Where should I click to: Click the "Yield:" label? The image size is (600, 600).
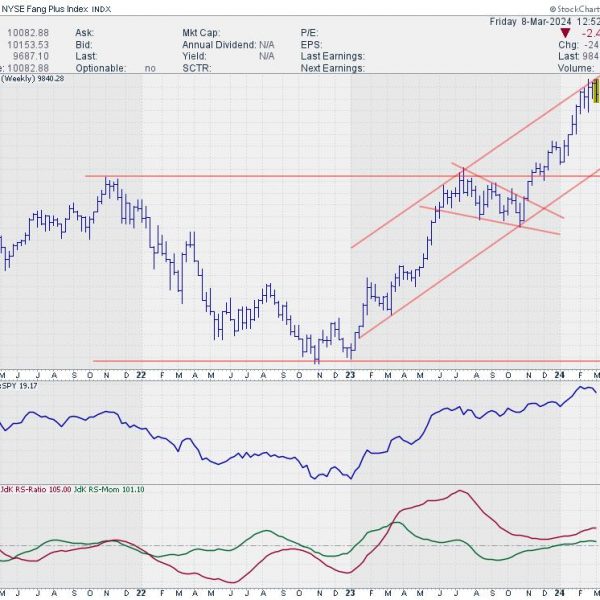(x=194, y=56)
